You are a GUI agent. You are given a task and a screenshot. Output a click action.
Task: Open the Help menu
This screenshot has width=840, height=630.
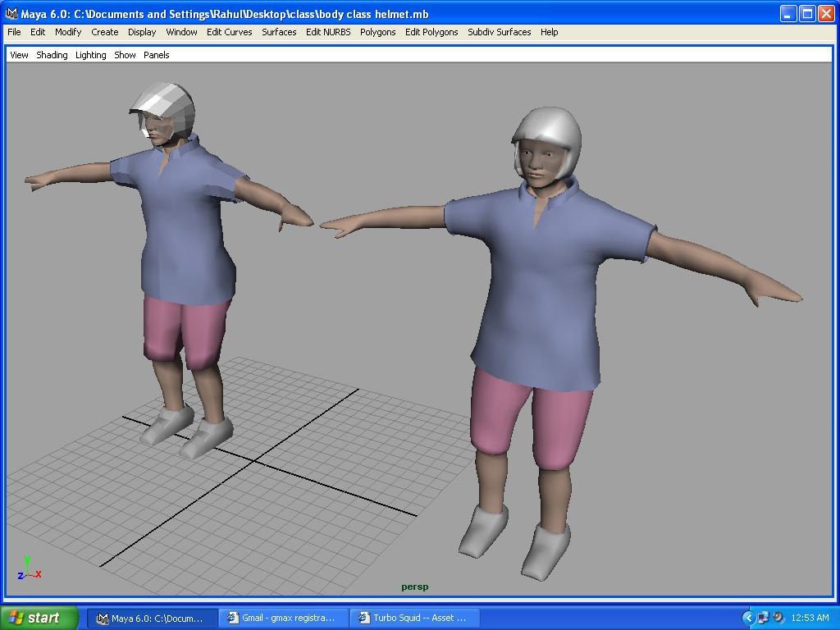click(x=549, y=32)
